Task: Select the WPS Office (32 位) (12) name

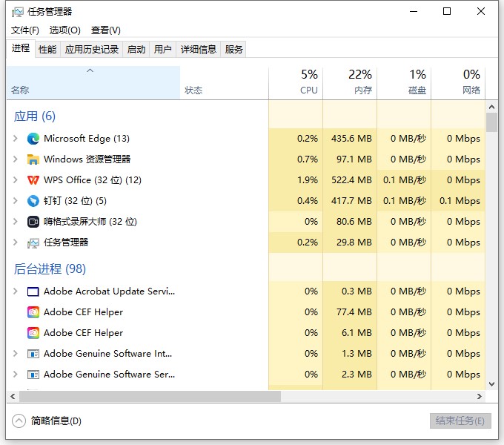Action: coord(93,180)
